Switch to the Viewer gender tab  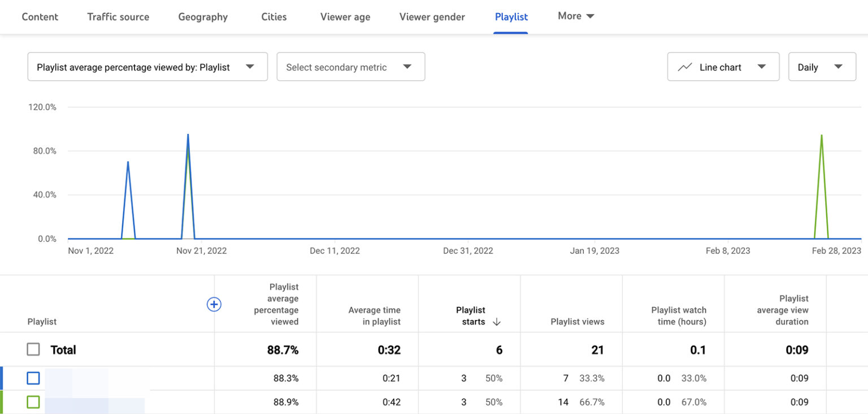(432, 16)
